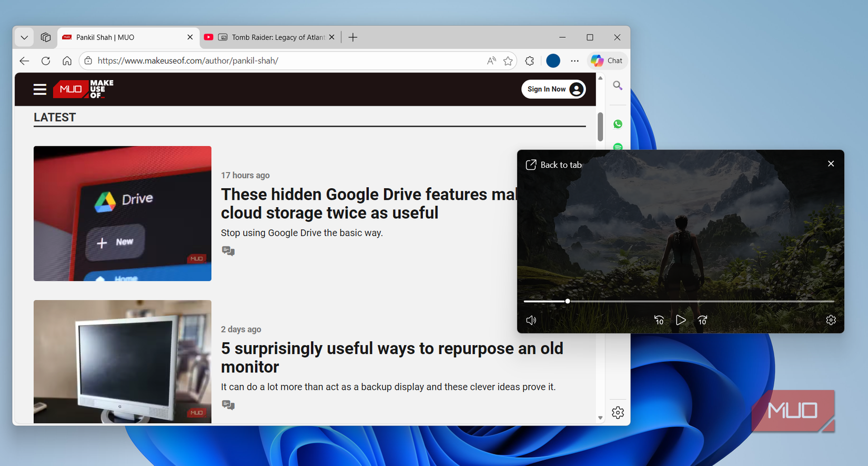Enable Read aloud from address bar
Screen dimensions: 868x466
[x=491, y=61]
